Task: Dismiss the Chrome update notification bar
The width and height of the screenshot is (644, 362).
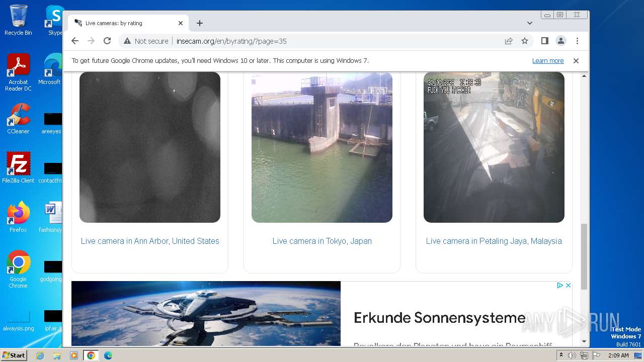Action: pyautogui.click(x=576, y=61)
